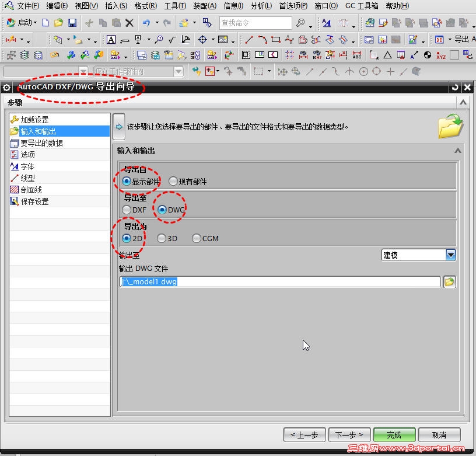This screenshot has width=476, height=456.
Task: Select 现有部件 radio button
Action: click(x=173, y=182)
